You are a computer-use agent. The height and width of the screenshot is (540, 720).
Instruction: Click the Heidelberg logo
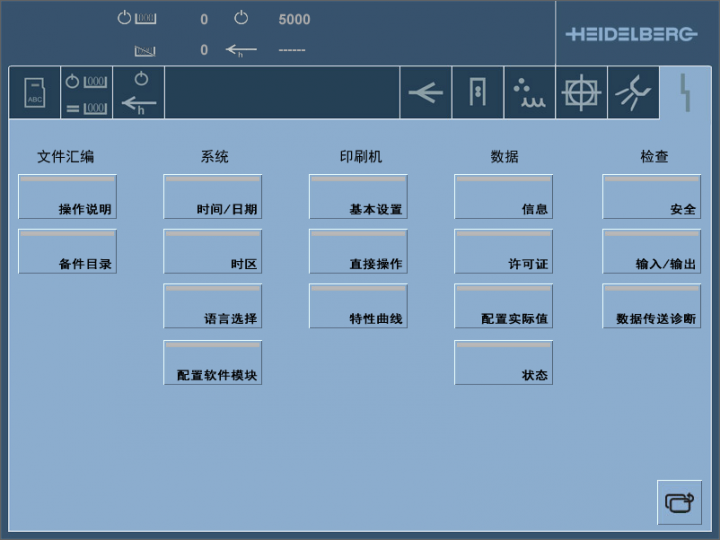(x=631, y=34)
